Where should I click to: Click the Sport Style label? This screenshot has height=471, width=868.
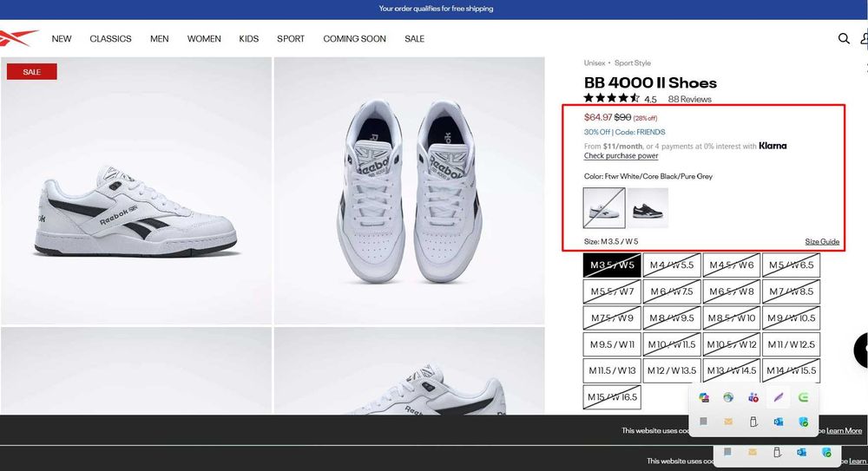tap(632, 63)
